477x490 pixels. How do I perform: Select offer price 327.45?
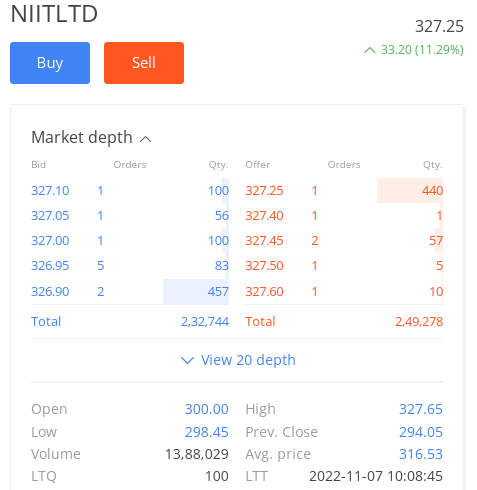click(264, 241)
